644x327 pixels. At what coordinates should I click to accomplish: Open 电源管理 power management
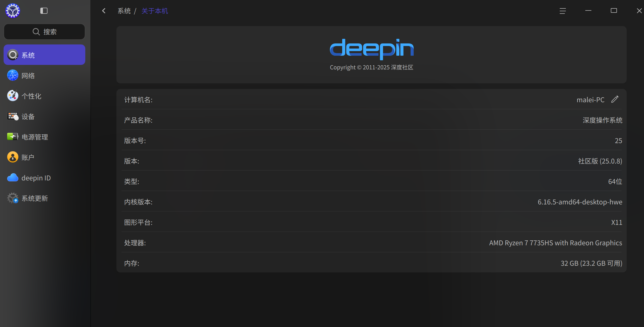44,137
